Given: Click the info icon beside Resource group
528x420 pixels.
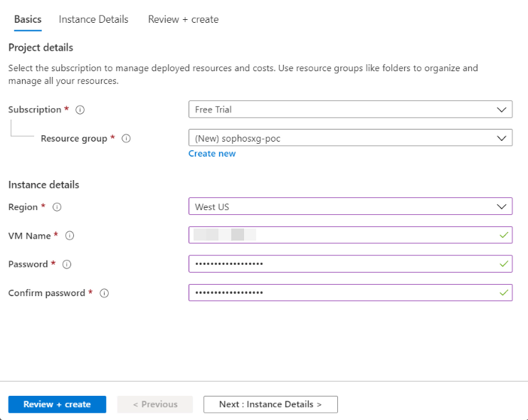Looking at the screenshot, I should tap(126, 139).
